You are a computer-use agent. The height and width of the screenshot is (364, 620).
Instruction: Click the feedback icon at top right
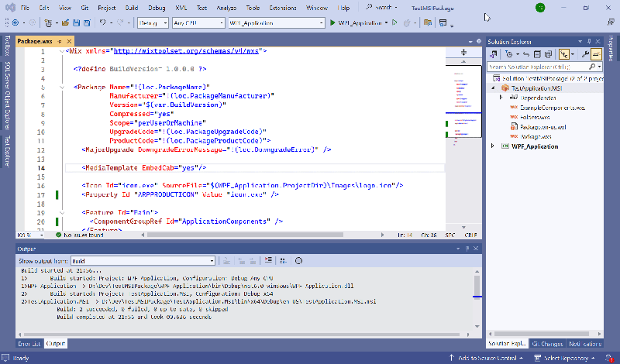pyautogui.click(x=611, y=22)
